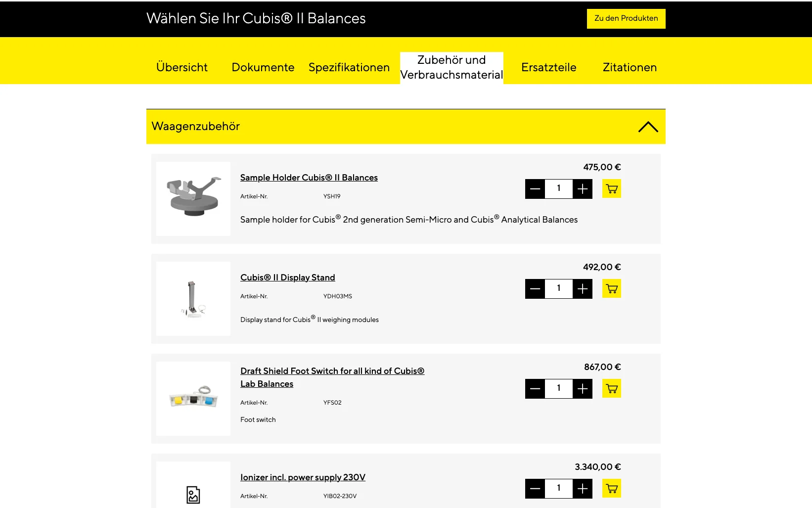The width and height of the screenshot is (812, 508).
Task: Click the Zu den Produkten button
Action: (626, 19)
